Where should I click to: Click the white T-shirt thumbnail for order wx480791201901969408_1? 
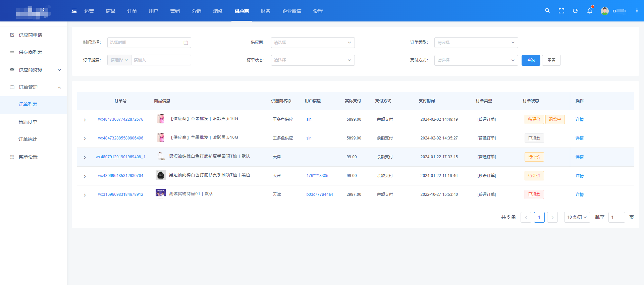(161, 156)
